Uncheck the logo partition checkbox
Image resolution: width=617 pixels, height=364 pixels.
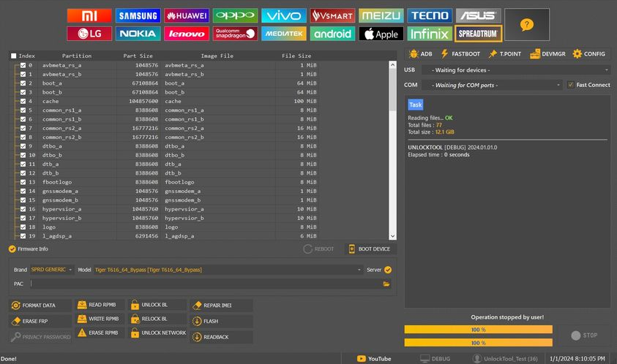tap(23, 227)
